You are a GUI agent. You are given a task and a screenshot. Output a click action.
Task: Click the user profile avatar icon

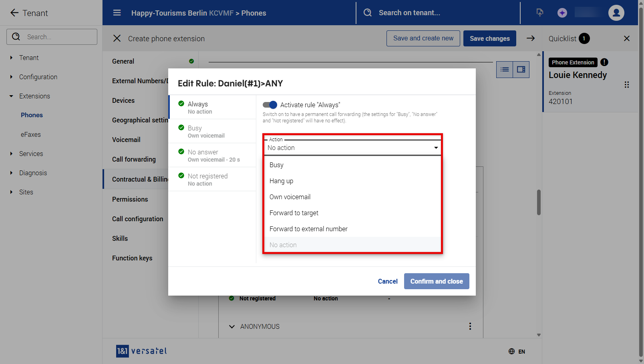616,13
